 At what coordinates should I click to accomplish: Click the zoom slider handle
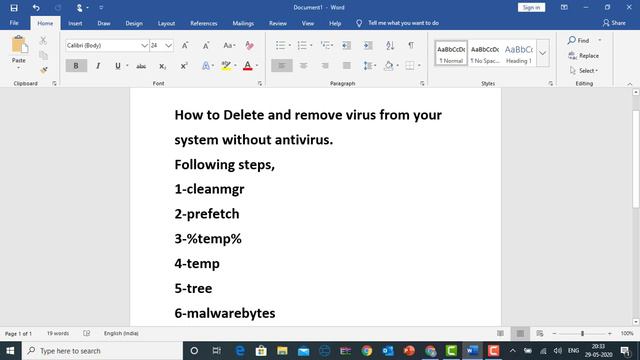coord(582,333)
